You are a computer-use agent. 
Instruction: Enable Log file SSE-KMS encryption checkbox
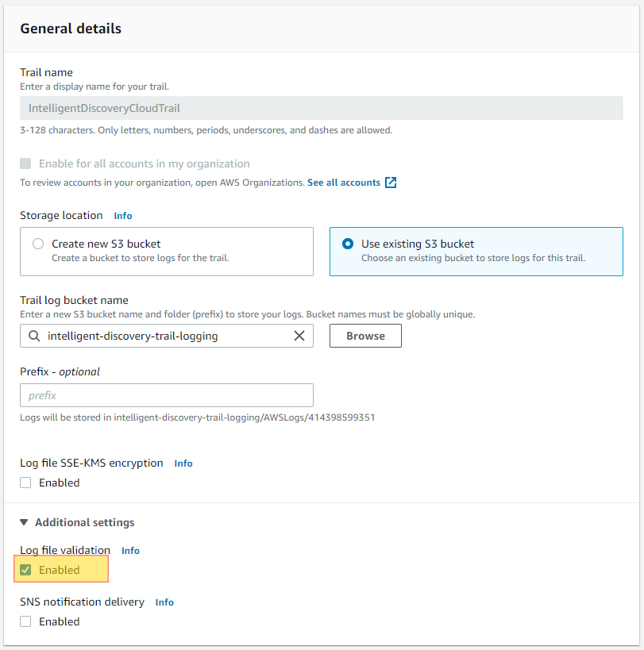coord(25,483)
